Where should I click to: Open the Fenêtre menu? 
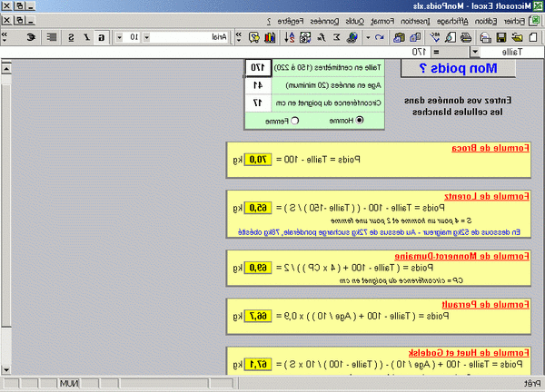[x=291, y=21]
